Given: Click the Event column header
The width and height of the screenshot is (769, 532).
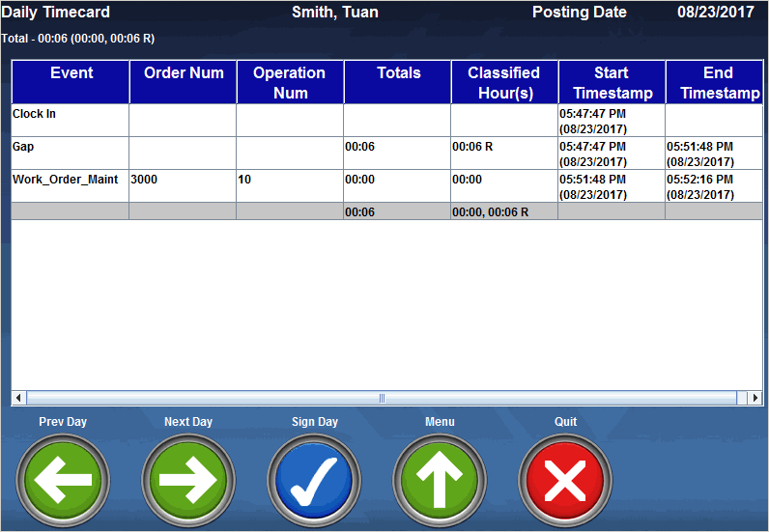Looking at the screenshot, I should (71, 82).
